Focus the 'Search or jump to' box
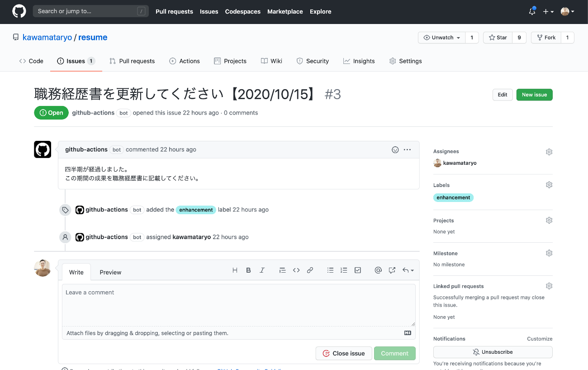Image resolution: width=588 pixels, height=370 pixels. click(x=91, y=11)
